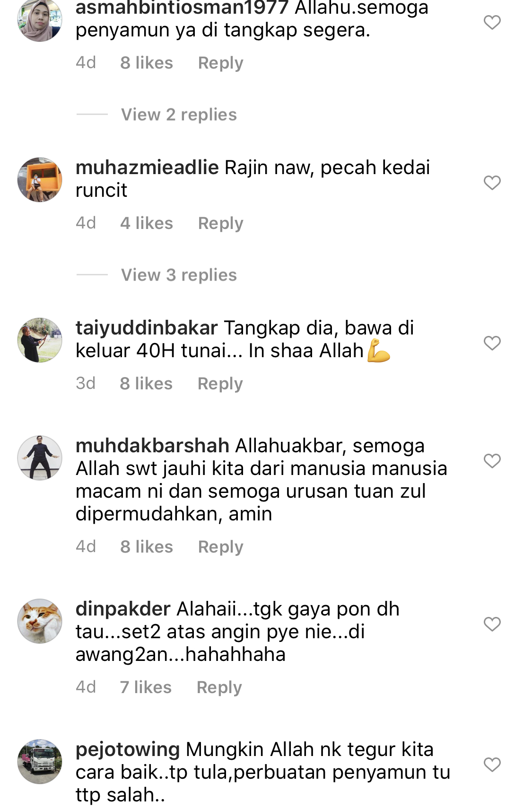The height and width of the screenshot is (809, 532).
Task: Reply to taiyuddinbakar's comment
Action: [x=220, y=384]
